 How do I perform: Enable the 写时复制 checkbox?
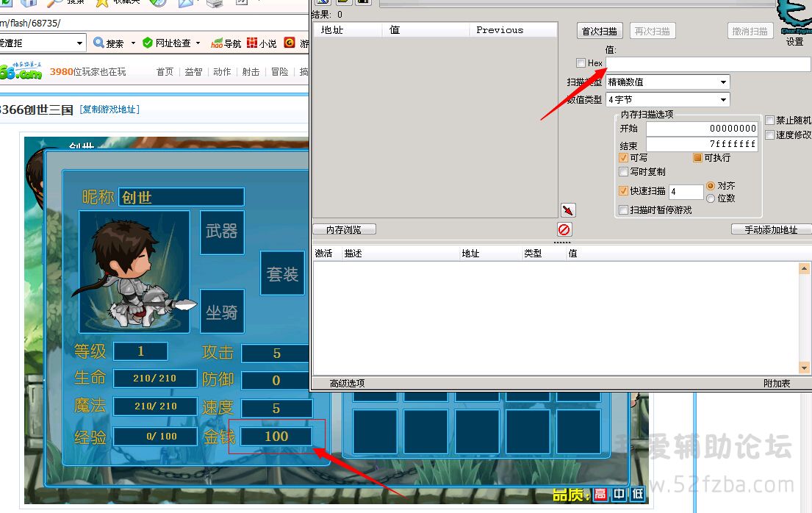click(x=623, y=171)
